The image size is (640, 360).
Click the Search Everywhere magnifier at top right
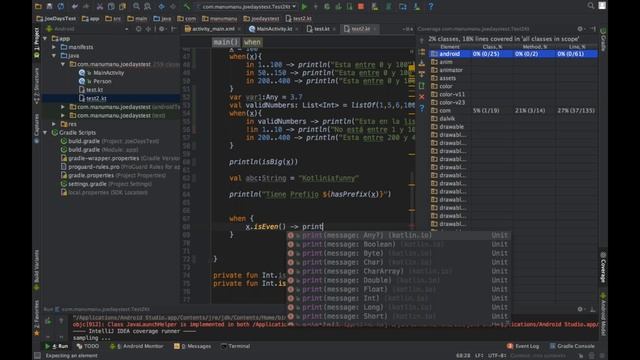click(590, 6)
